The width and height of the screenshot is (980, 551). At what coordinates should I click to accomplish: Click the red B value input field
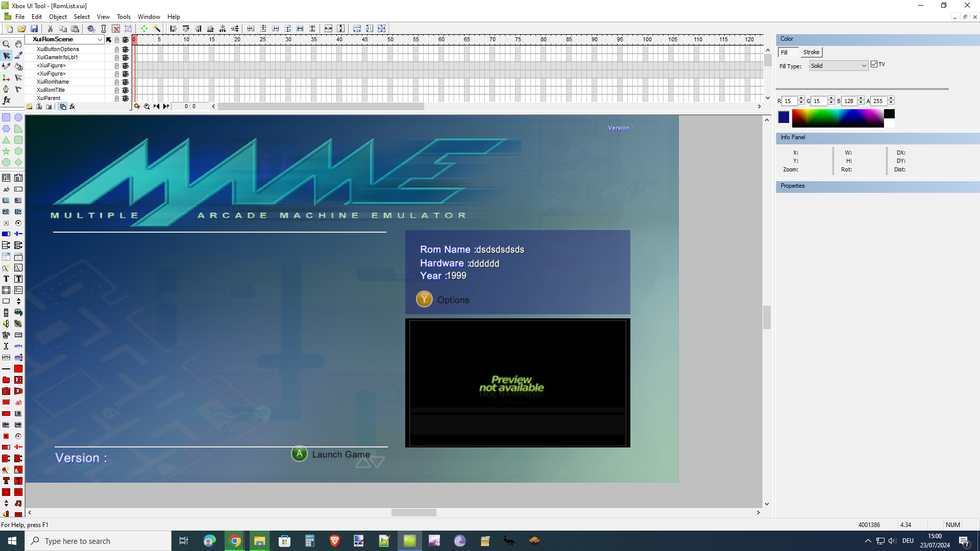849,101
